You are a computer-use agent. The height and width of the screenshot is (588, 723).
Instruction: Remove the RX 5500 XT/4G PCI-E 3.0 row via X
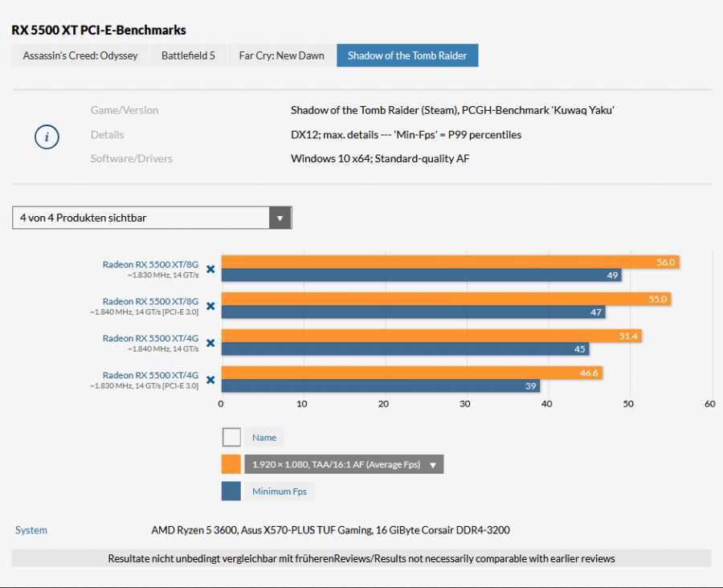coord(210,379)
